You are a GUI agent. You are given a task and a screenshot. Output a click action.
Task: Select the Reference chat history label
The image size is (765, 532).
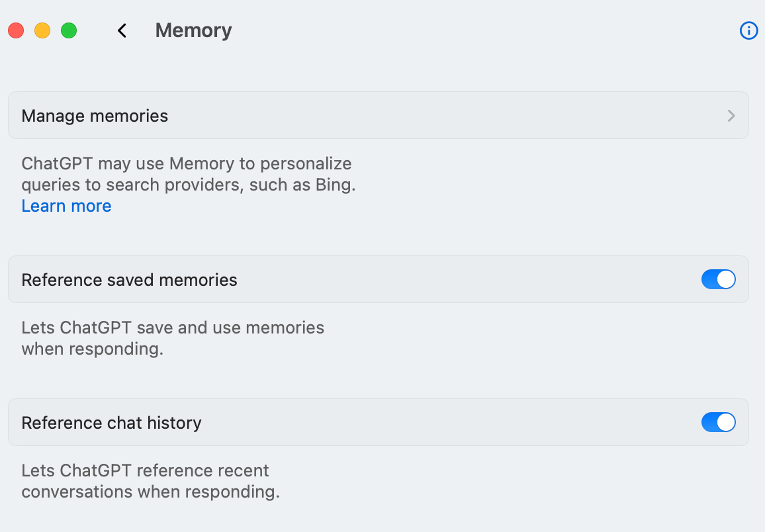tap(111, 423)
